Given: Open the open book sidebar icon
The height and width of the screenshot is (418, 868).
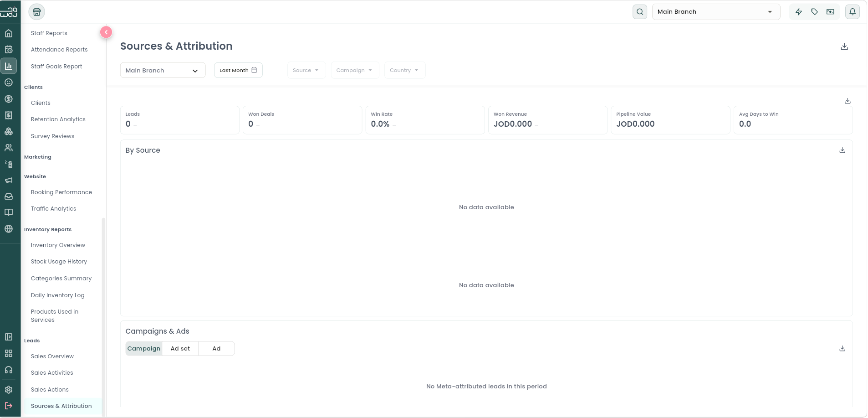Looking at the screenshot, I should (x=9, y=212).
